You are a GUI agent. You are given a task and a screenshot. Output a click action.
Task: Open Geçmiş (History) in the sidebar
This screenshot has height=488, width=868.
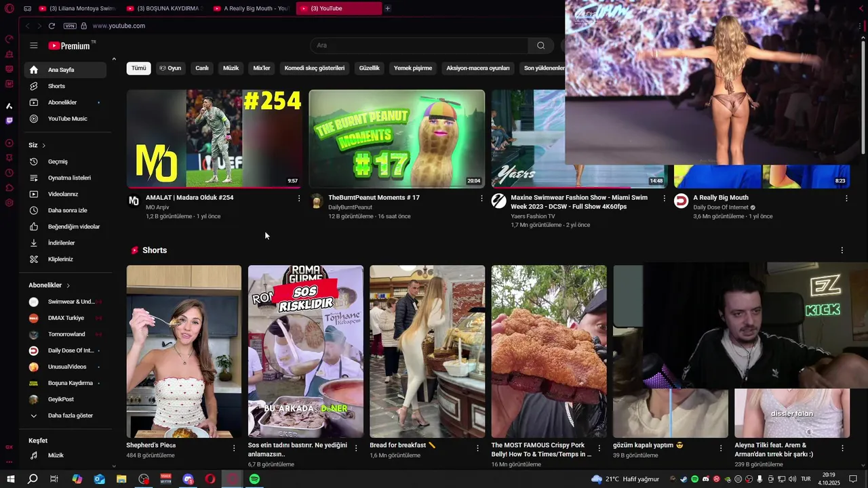point(65,161)
